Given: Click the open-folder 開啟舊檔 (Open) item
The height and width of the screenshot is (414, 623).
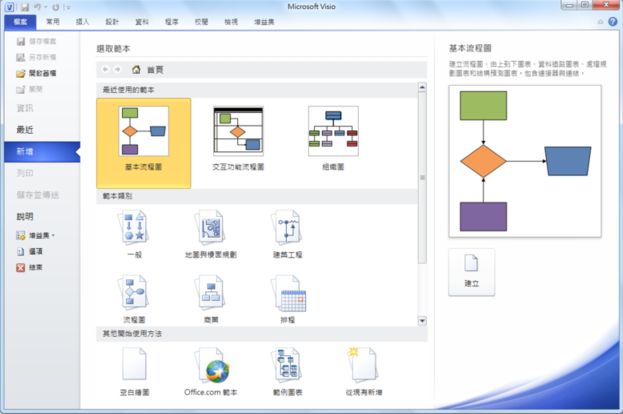Looking at the screenshot, I should coord(37,73).
